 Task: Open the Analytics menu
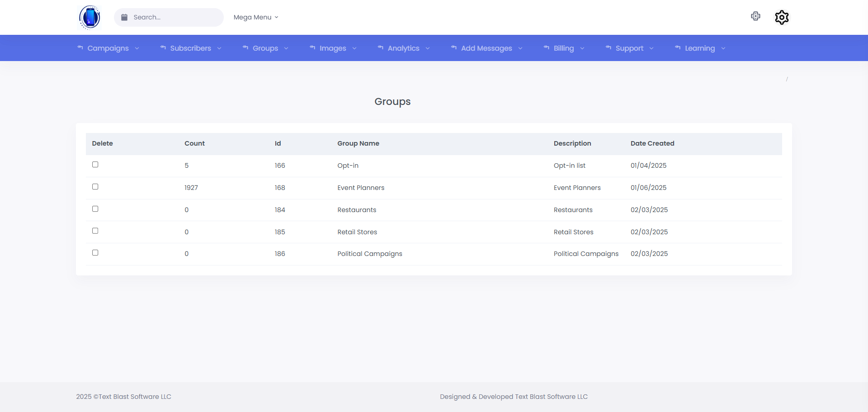pyautogui.click(x=404, y=48)
